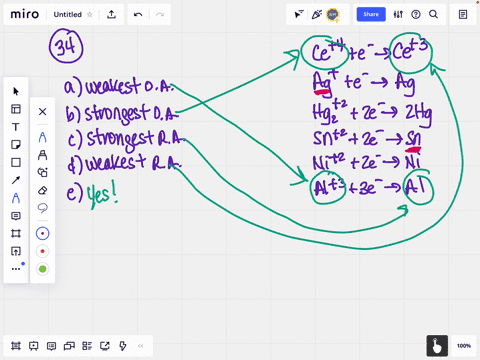Screen dimensions: 480x360
Task: Toggle the touch hand mode button
Action: pyautogui.click(x=437, y=346)
